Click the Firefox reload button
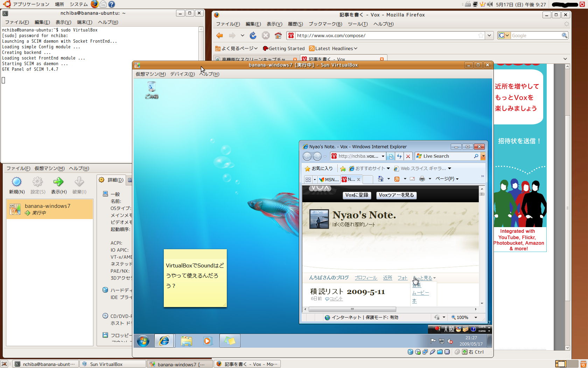588x368 pixels. point(253,35)
